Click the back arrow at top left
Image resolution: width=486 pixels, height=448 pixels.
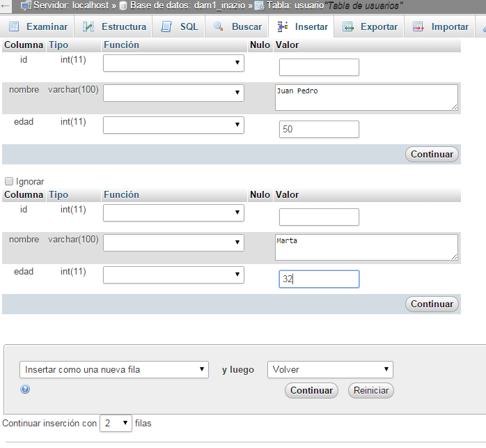pyautogui.click(x=6, y=6)
